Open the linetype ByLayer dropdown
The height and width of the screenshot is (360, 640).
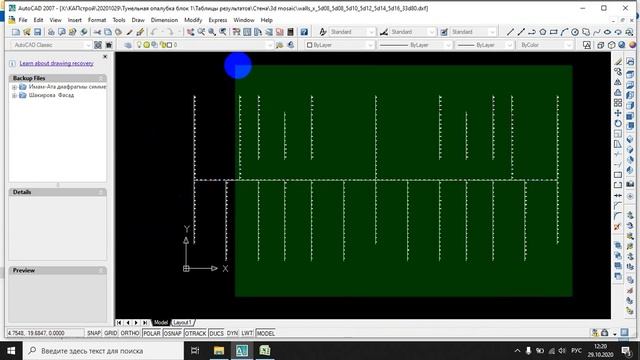tap(448, 45)
